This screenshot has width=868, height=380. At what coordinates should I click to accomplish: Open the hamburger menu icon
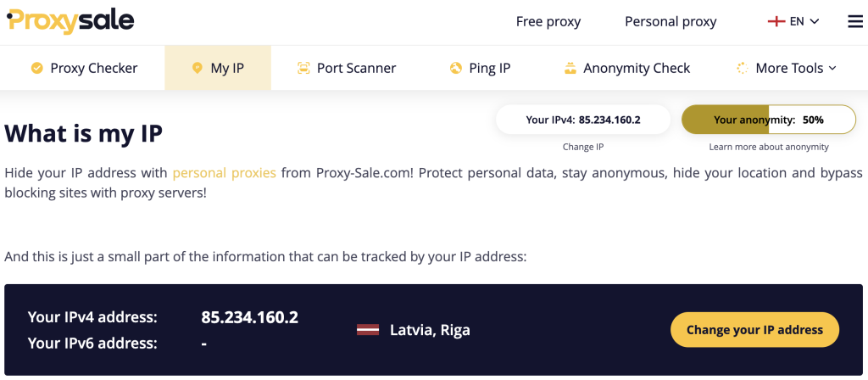(855, 21)
